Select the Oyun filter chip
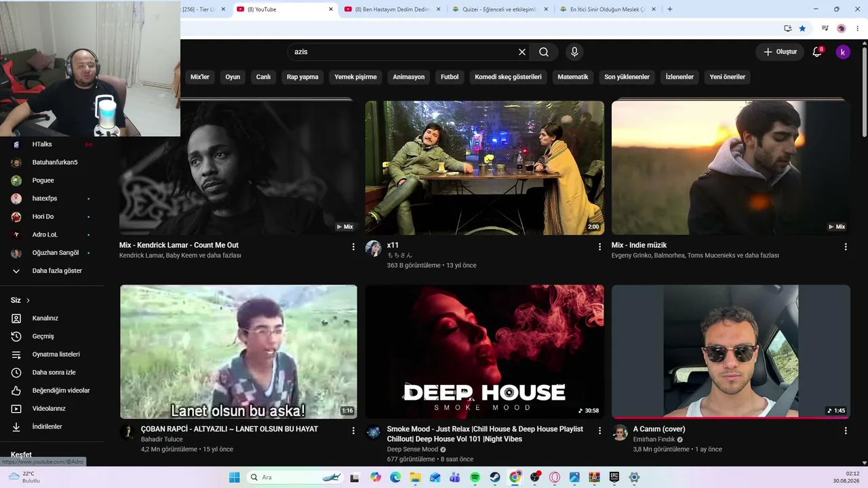 coord(233,77)
